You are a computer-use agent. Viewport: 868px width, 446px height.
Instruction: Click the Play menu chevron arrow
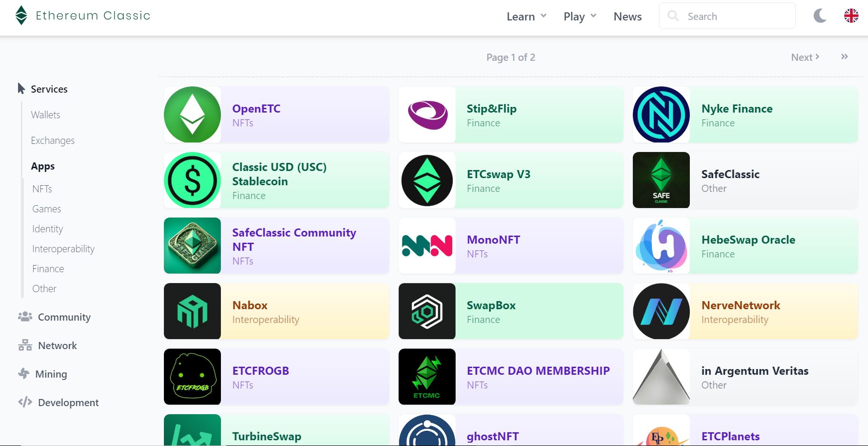tap(593, 16)
